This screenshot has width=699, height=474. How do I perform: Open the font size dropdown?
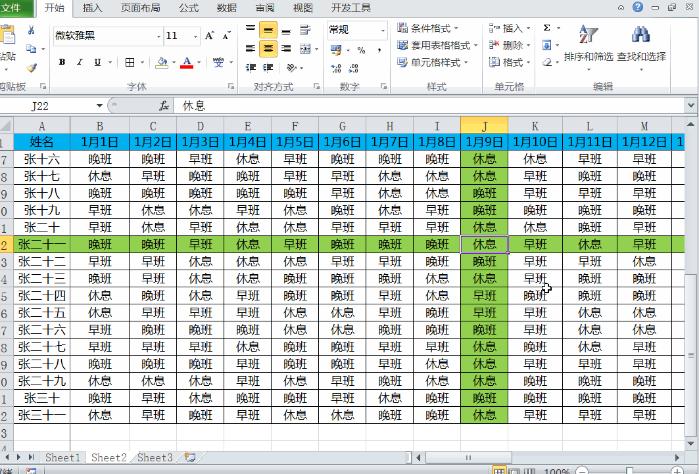click(195, 36)
